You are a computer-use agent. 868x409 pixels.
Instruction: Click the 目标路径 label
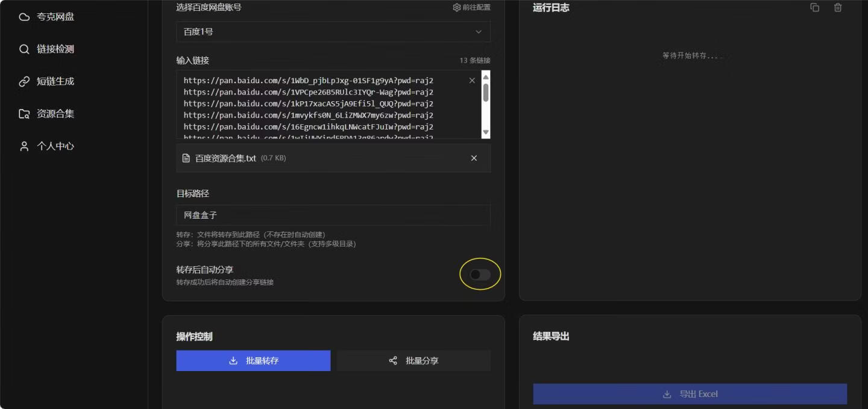(193, 194)
